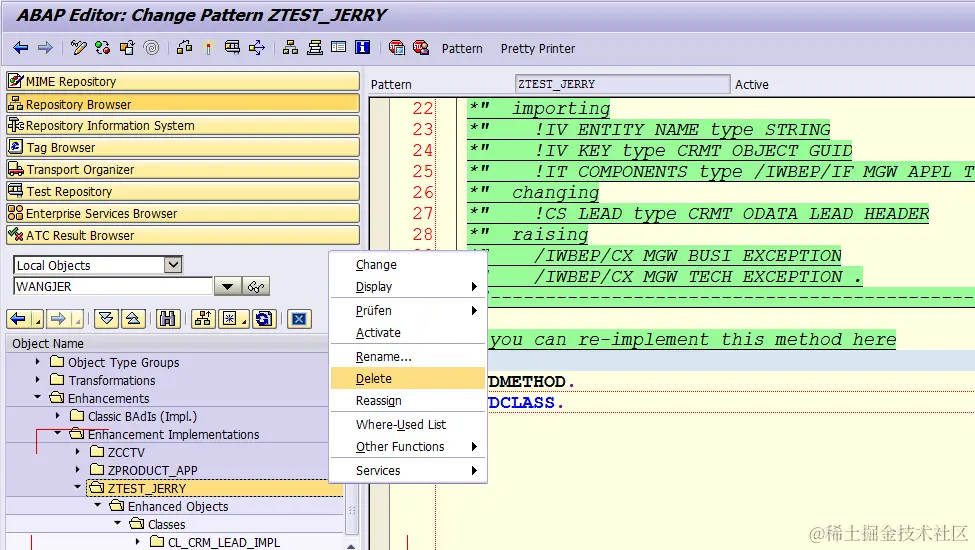The height and width of the screenshot is (550, 975).
Task: Click the Refresh object list icon
Action: tap(264, 319)
